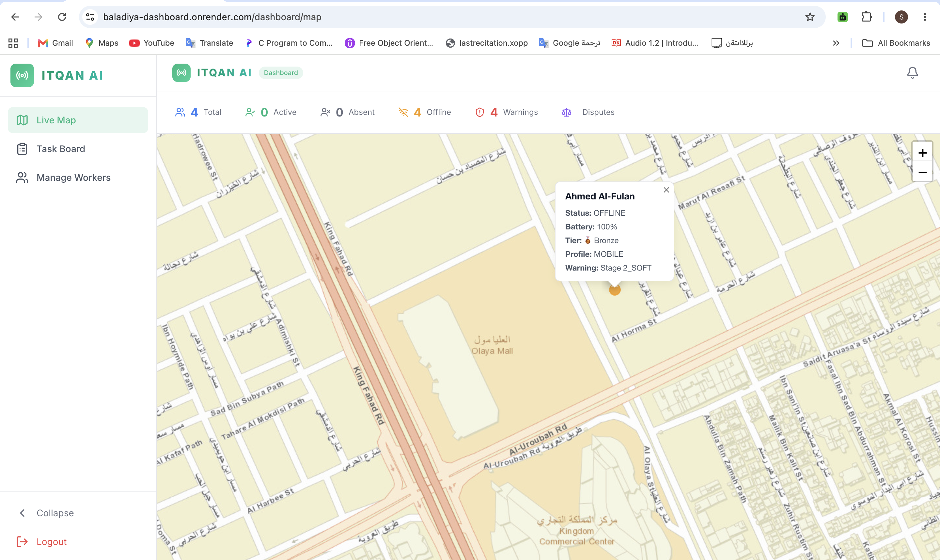Open Manage Workers page
Image resolution: width=940 pixels, height=560 pixels.
(x=78, y=177)
